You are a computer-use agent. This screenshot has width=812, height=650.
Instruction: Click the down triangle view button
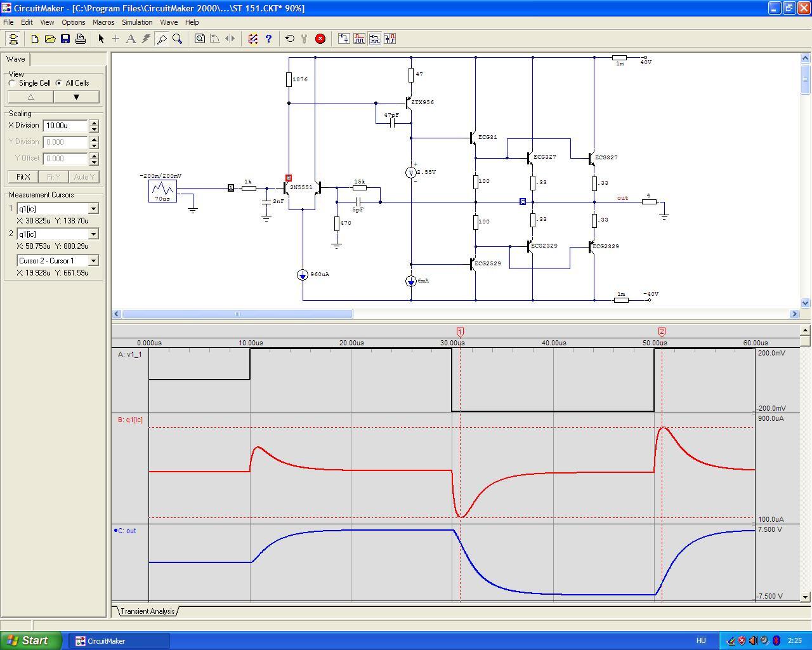76,97
